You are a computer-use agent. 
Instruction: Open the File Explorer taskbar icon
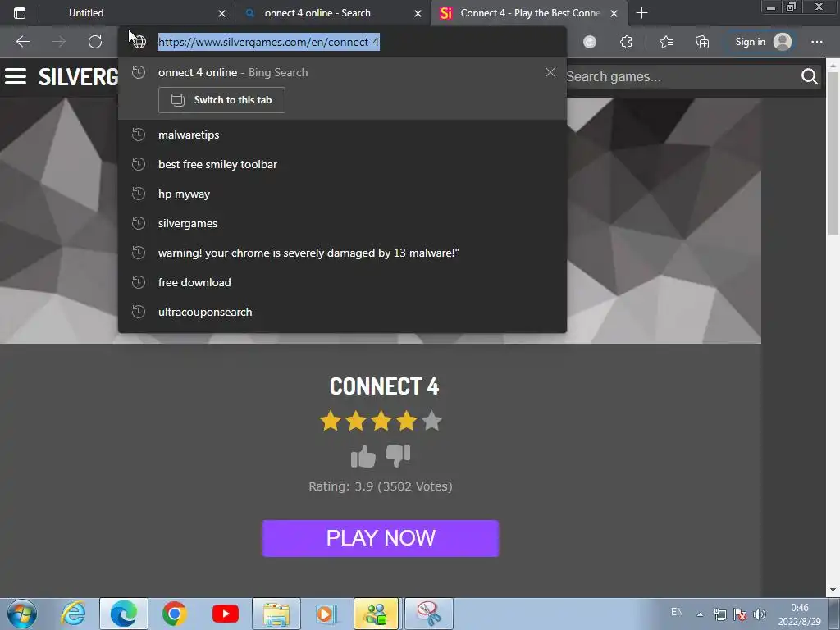(x=276, y=614)
